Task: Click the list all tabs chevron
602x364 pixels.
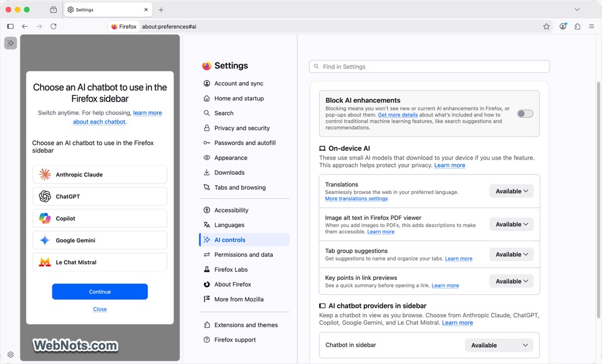Action: [577, 9]
